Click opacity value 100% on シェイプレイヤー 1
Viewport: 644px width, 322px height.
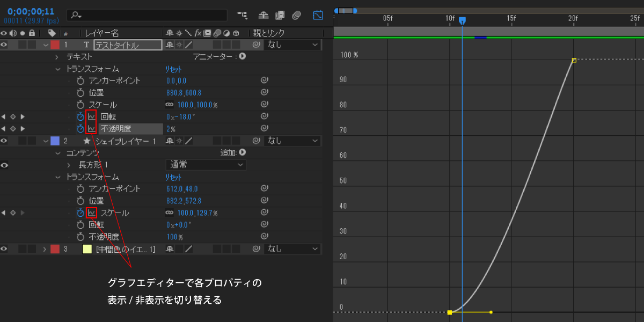coord(175,237)
